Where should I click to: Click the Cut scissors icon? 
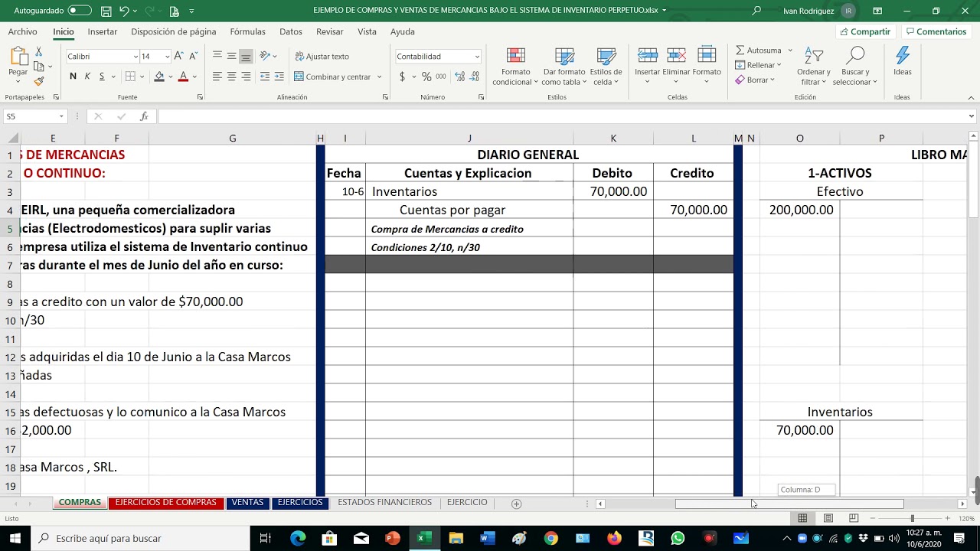pyautogui.click(x=39, y=51)
